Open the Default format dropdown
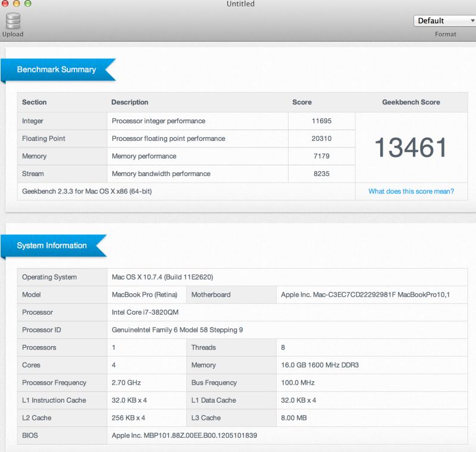The height and width of the screenshot is (452, 476). (x=444, y=21)
